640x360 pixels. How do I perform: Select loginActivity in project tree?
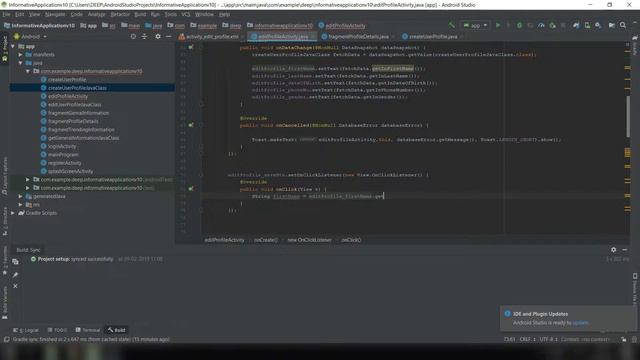62,146
